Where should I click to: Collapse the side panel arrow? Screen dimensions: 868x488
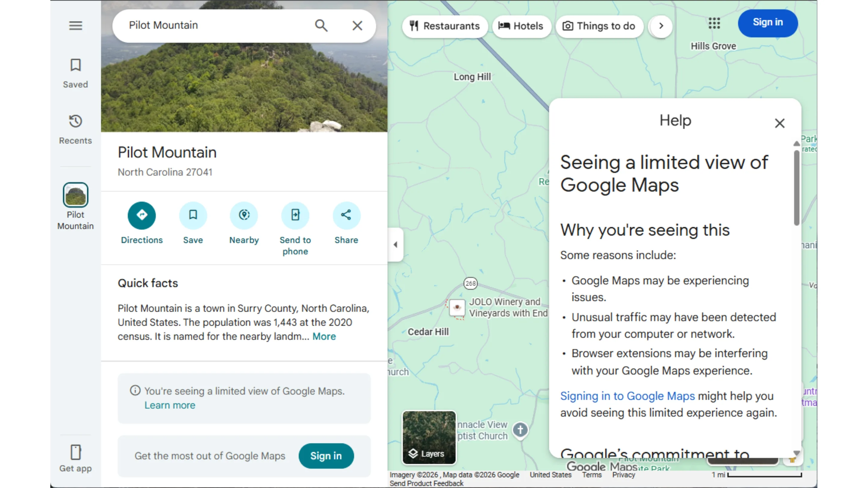396,245
